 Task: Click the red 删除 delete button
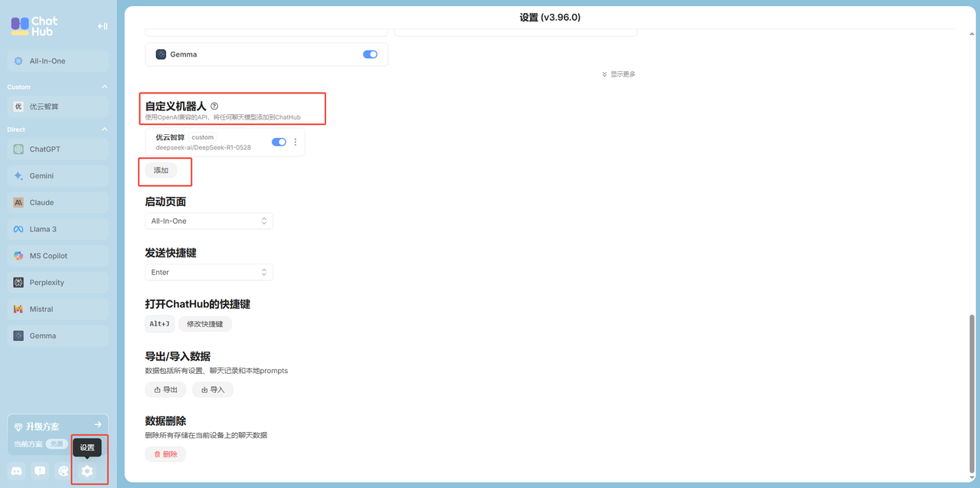(165, 454)
